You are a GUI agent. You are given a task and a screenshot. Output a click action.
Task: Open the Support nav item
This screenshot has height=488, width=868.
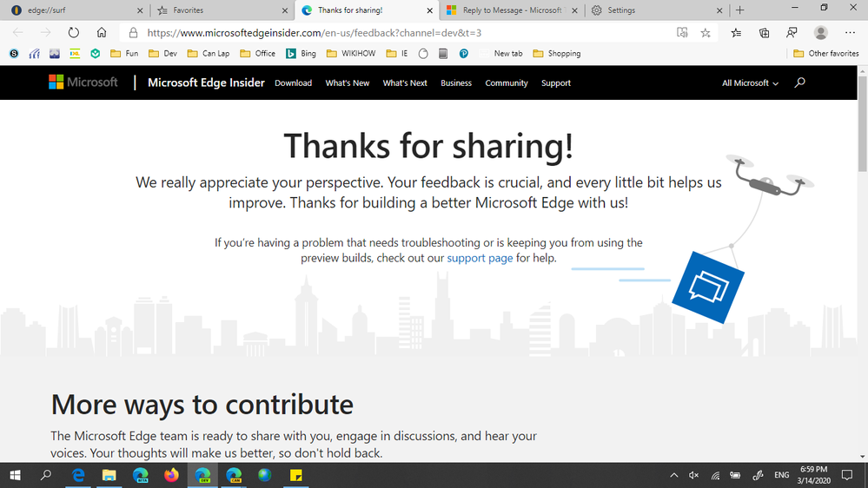coord(556,83)
